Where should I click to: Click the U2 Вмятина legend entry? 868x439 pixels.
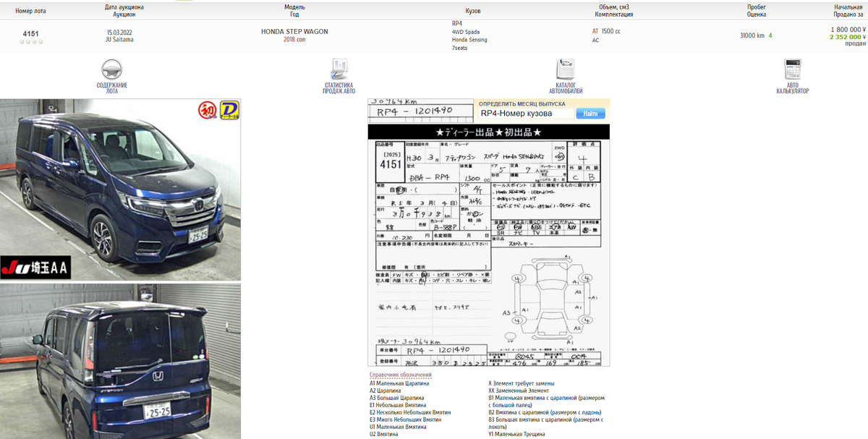pyautogui.click(x=383, y=434)
